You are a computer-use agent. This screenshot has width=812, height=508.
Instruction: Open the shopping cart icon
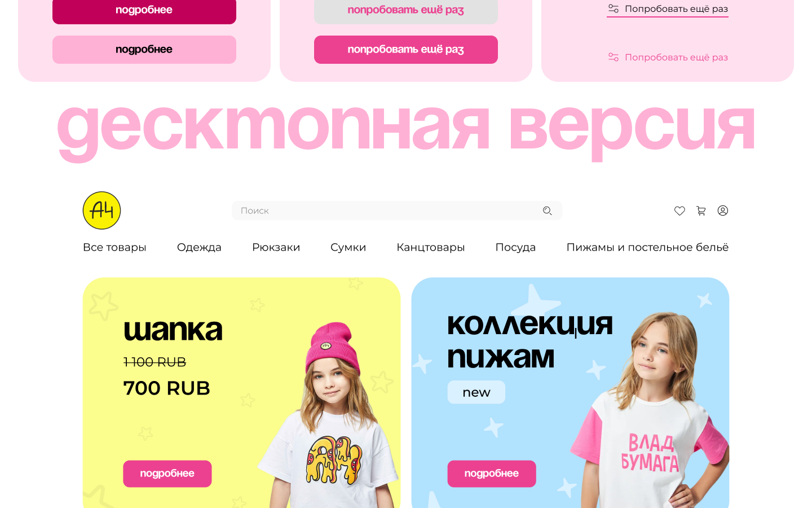[x=701, y=211]
